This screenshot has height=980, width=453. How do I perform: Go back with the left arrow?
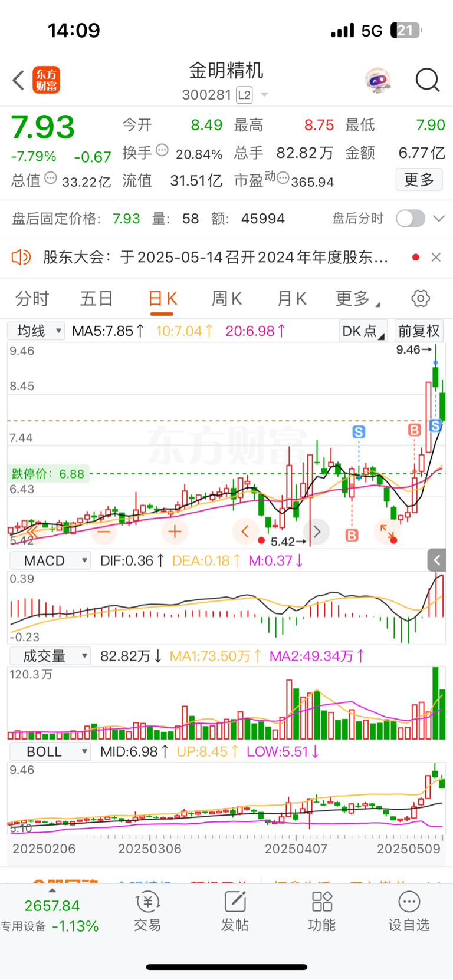coord(18,80)
